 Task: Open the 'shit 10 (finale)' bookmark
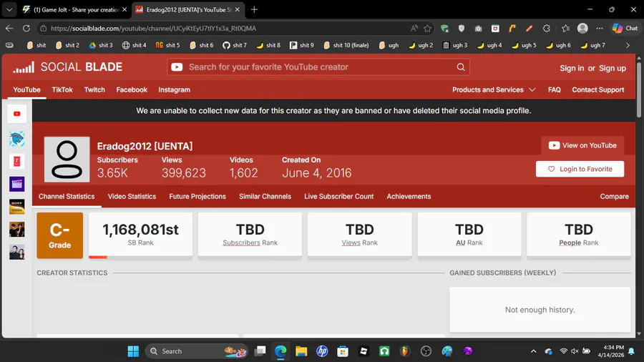(346, 45)
